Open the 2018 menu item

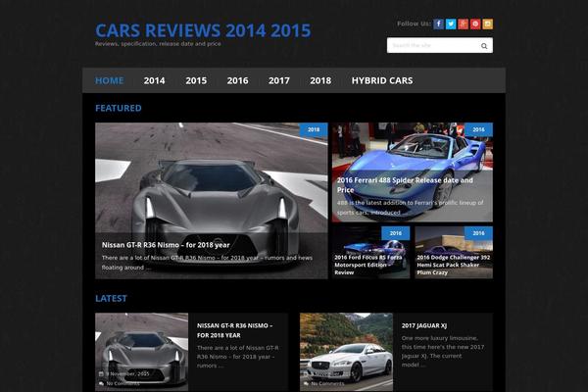pos(320,80)
